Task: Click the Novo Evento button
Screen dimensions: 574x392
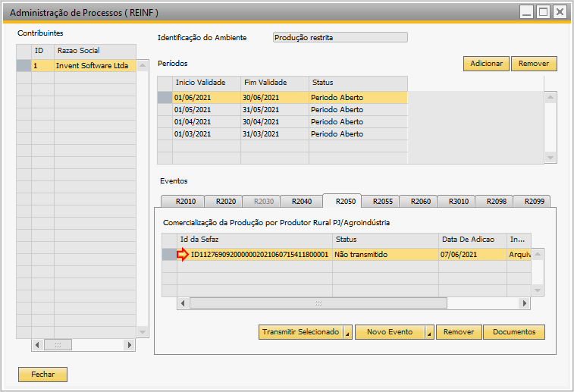Action: [x=390, y=332]
